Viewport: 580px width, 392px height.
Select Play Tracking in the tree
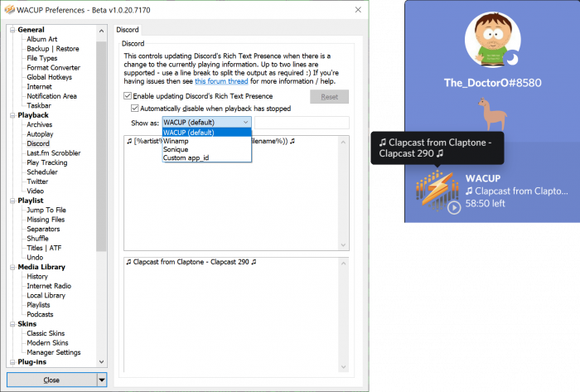[x=47, y=162]
